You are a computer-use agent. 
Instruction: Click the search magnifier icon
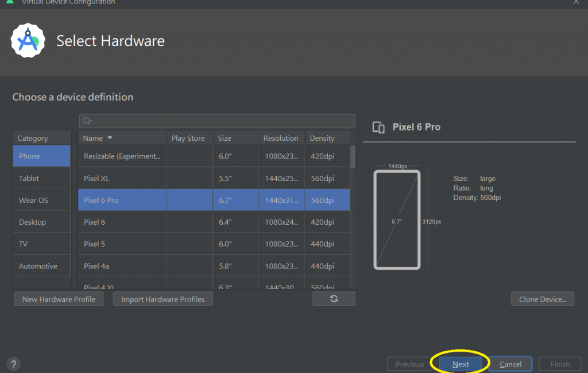point(87,121)
